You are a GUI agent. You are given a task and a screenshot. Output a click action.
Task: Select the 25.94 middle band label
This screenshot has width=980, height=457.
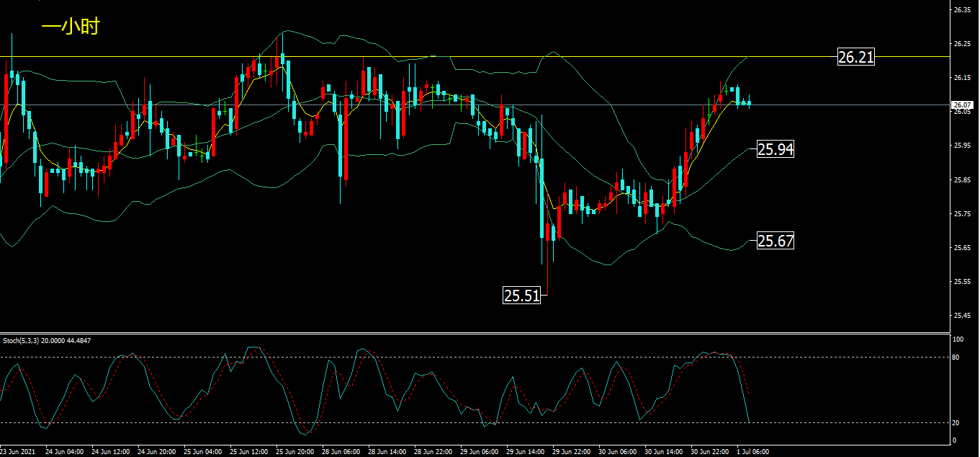[x=776, y=150]
